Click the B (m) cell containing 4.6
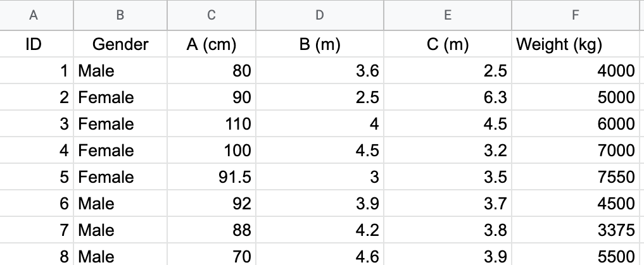 pyautogui.click(x=320, y=256)
